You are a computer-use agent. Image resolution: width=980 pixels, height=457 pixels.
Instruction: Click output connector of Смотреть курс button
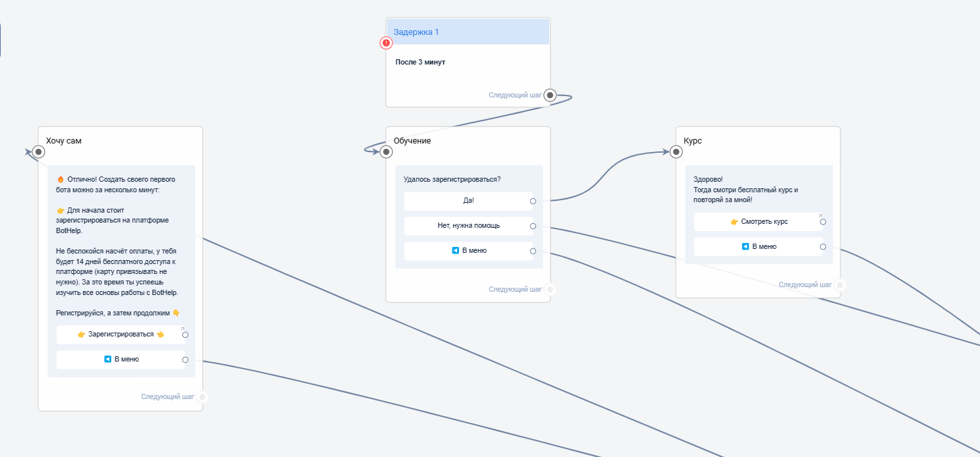click(823, 222)
